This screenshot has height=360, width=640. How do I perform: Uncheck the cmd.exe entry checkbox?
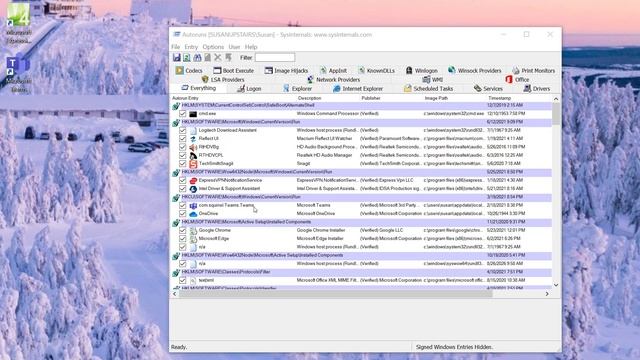click(182, 114)
